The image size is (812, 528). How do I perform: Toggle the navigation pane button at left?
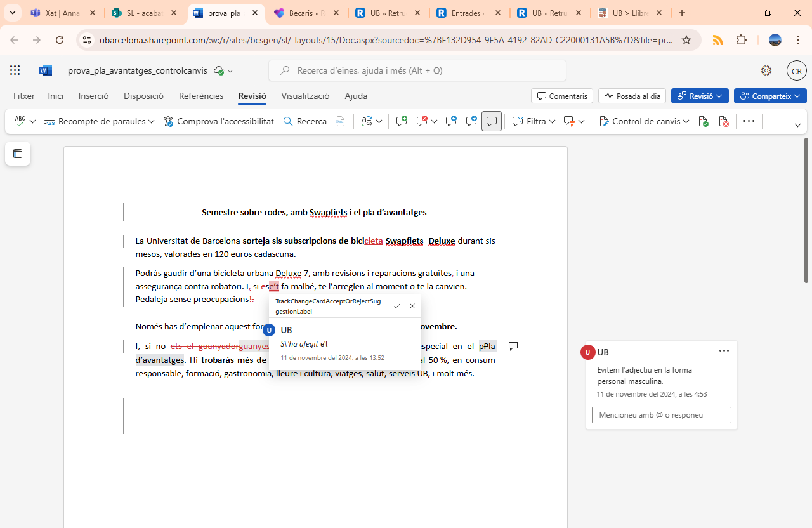click(x=18, y=154)
